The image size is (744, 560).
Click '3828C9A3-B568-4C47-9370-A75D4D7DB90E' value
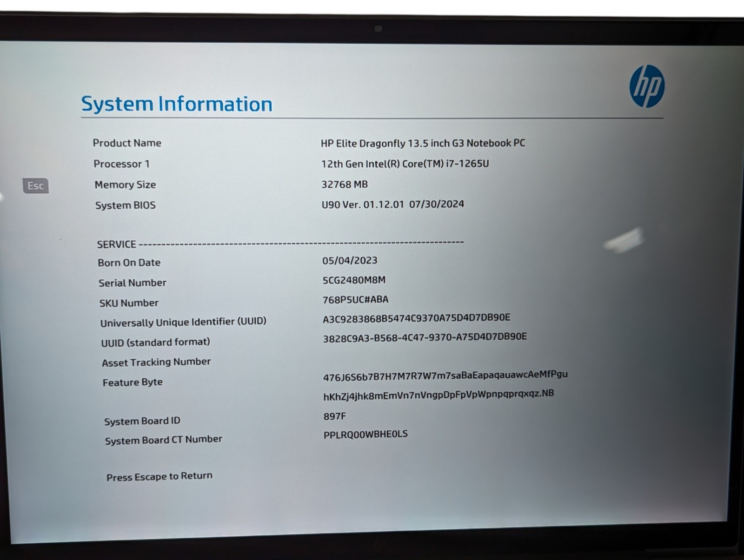425,337
